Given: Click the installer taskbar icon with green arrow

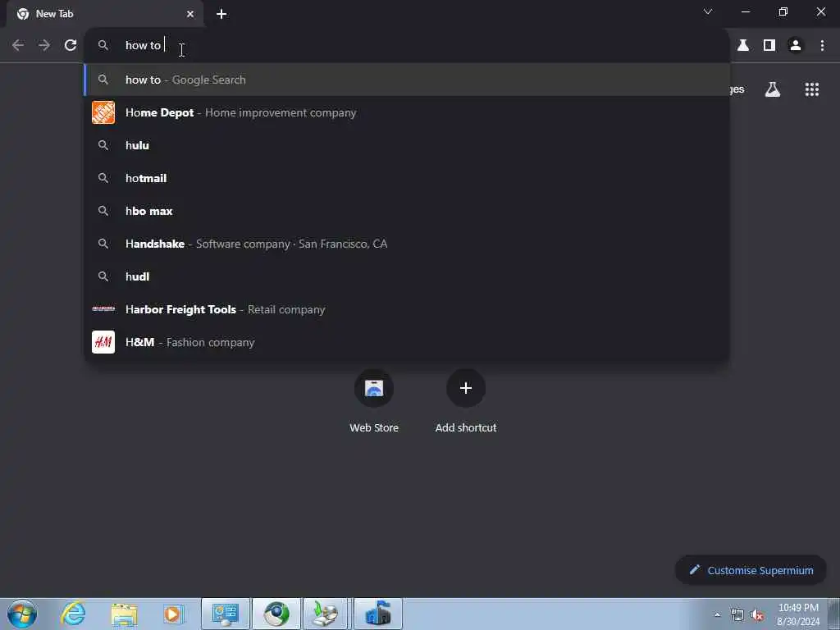Looking at the screenshot, I should pyautogui.click(x=326, y=614).
